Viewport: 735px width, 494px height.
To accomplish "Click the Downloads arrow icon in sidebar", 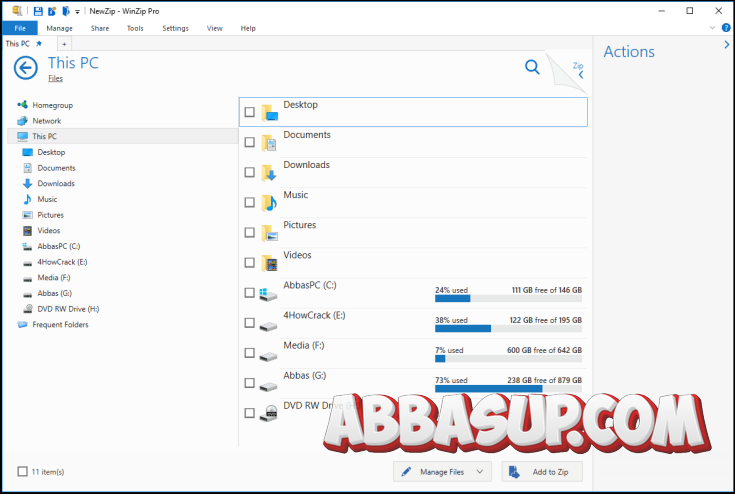I will [x=28, y=183].
